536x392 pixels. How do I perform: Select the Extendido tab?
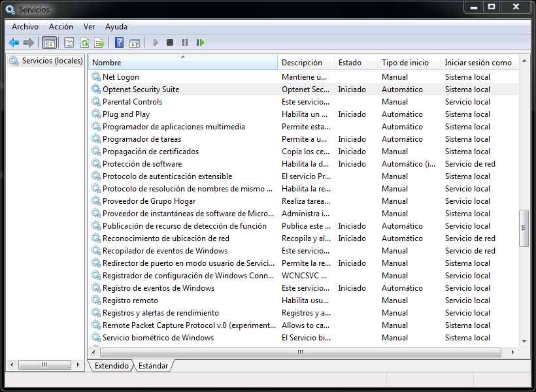(x=111, y=366)
